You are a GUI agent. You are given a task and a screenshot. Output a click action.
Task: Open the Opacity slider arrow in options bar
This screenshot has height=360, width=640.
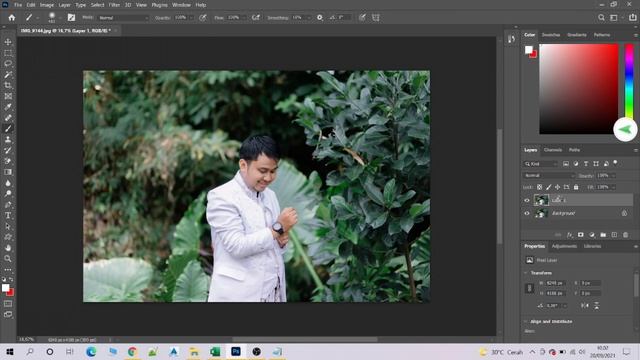(x=191, y=18)
